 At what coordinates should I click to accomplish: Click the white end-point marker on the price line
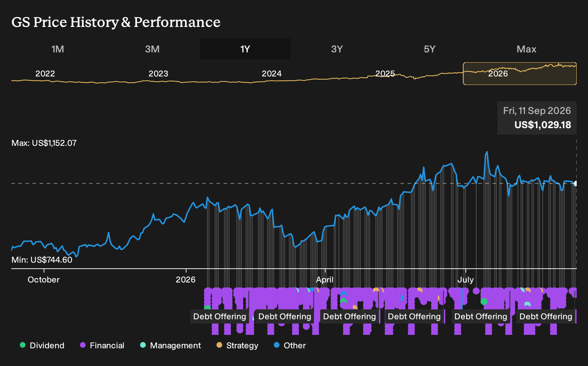coord(576,183)
